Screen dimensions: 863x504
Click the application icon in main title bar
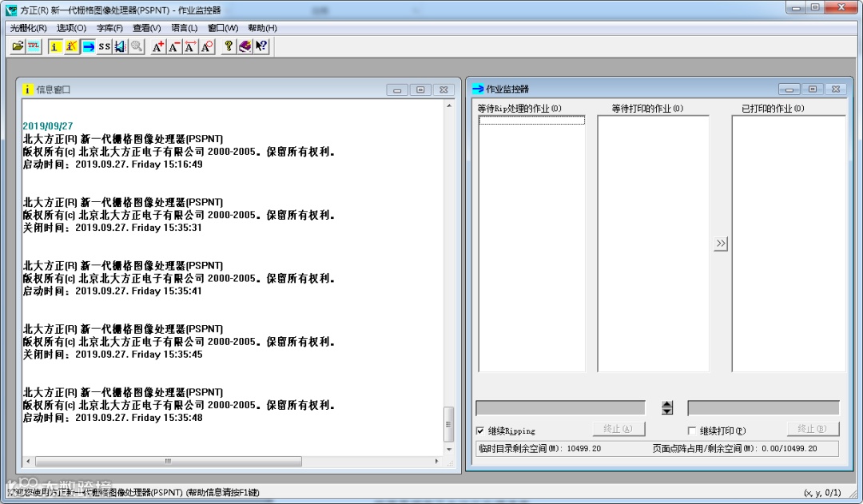(11, 10)
